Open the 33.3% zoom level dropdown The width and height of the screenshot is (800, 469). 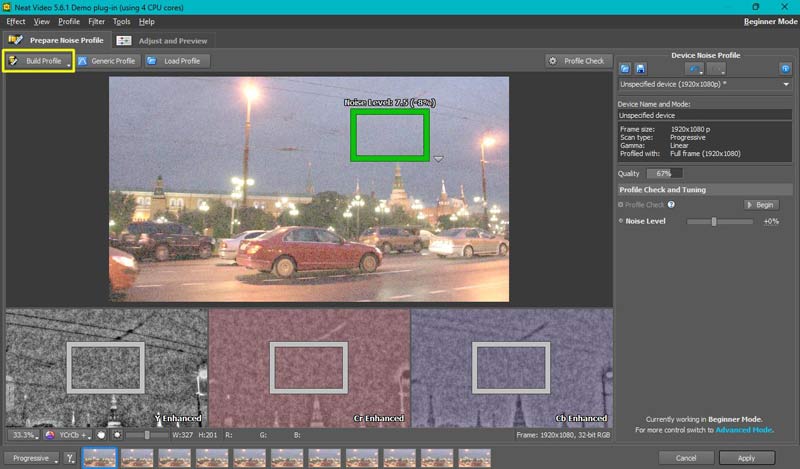coord(24,435)
